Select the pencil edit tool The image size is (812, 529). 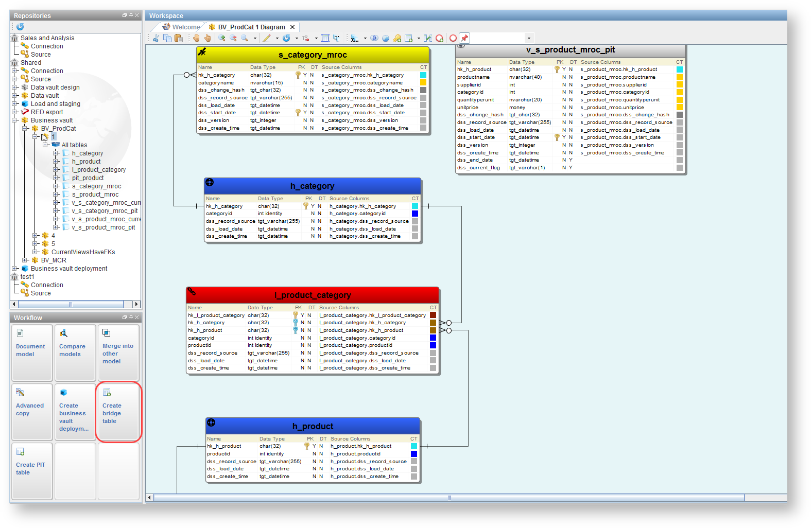(267, 38)
